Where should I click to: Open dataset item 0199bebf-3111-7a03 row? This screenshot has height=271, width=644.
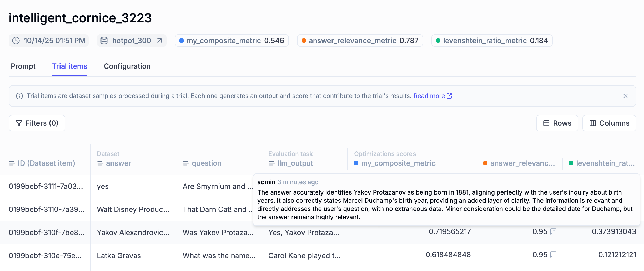click(46, 186)
